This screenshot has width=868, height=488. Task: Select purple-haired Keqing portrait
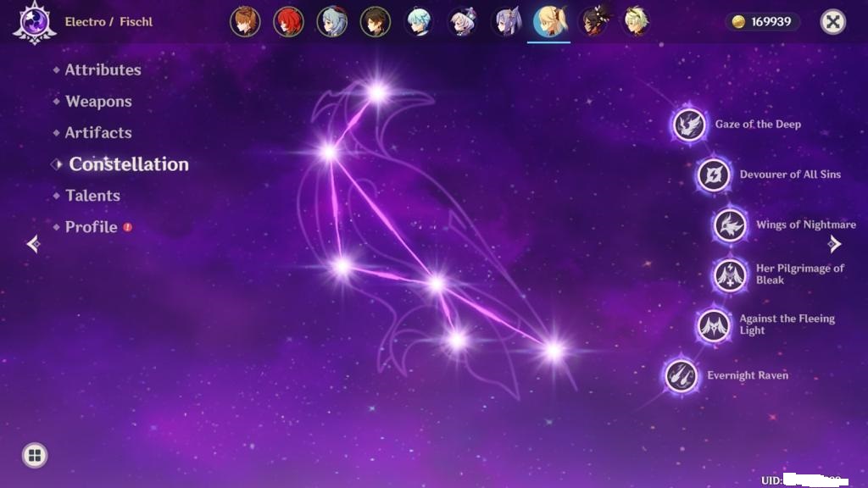click(506, 22)
